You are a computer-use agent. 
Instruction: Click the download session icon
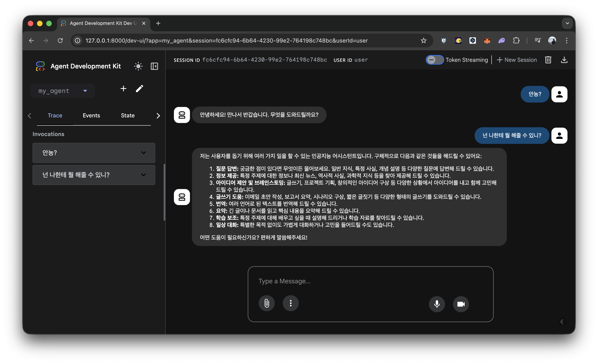point(564,60)
